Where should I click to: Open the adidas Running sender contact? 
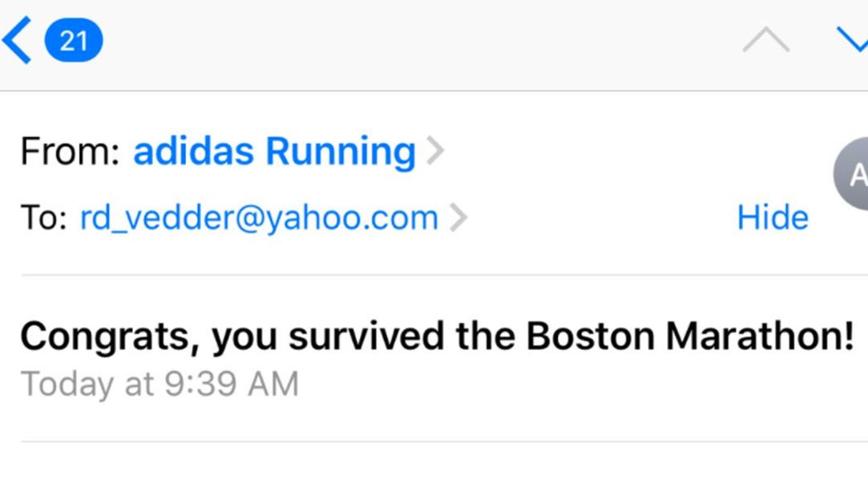[x=274, y=151]
